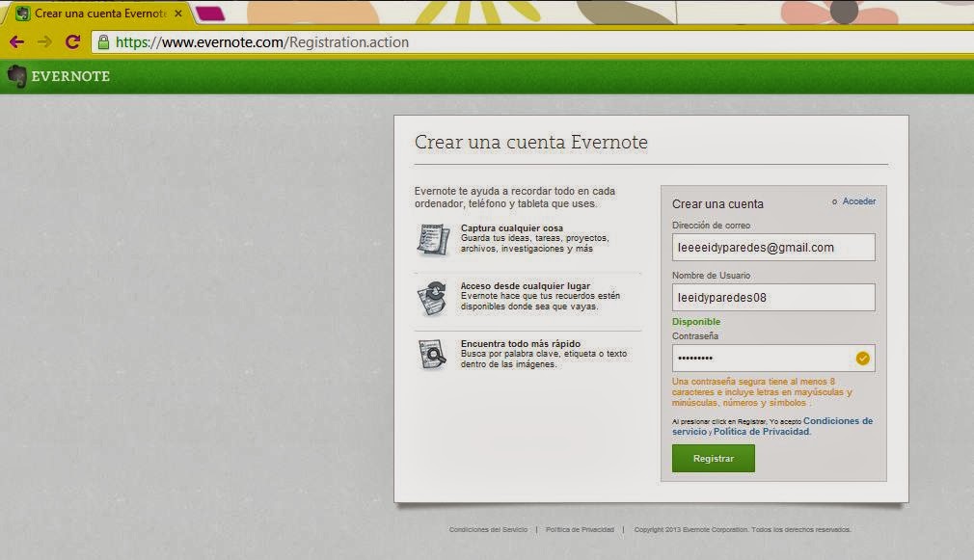Click the 'Acceso desde cualquier lugar' heading text

tap(526, 285)
